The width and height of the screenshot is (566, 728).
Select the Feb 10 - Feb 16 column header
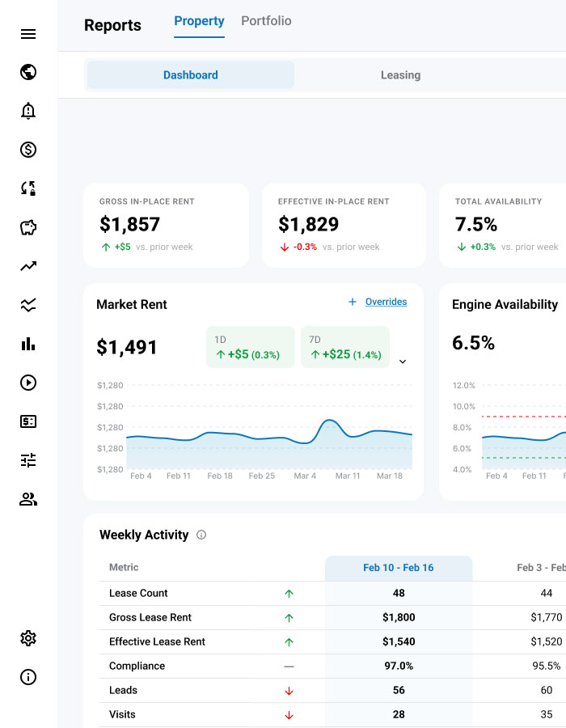pos(399,567)
